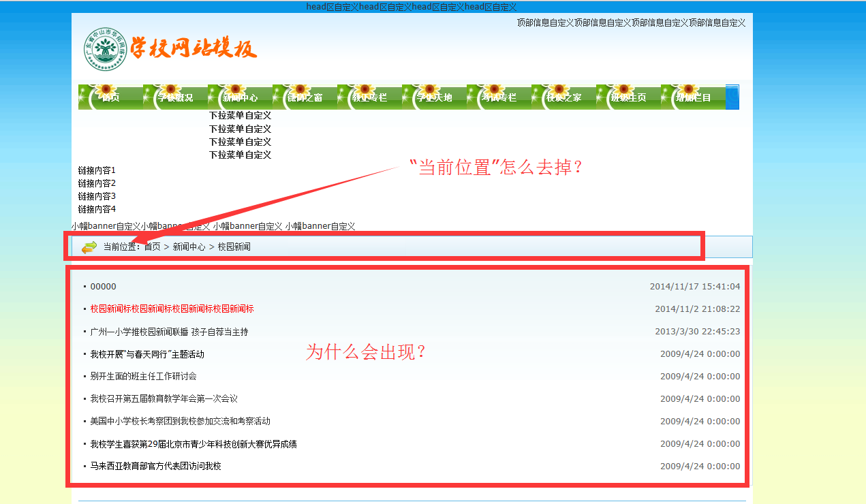Click the 学校网站模板 site title banner
The height and width of the screenshot is (504, 866).
coord(194,48)
